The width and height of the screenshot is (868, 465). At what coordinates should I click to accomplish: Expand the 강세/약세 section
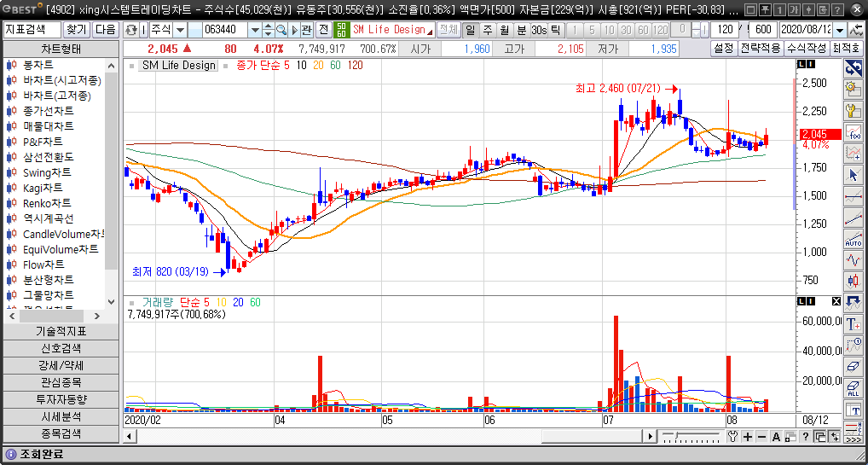[61, 366]
